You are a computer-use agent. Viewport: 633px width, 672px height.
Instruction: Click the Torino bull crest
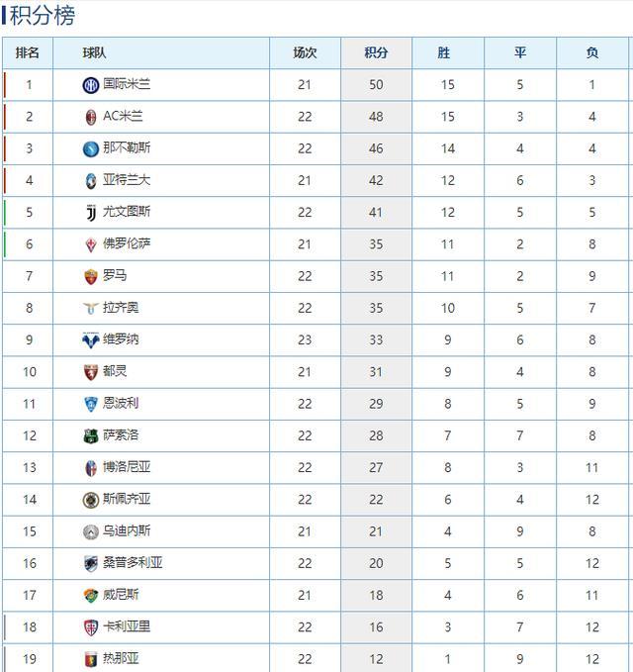(90, 372)
